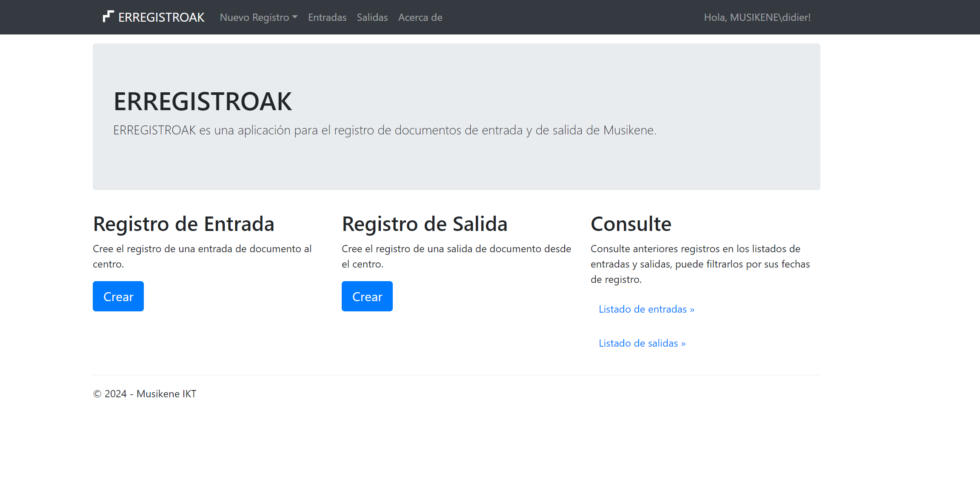Click the Hola, MUSIKENE\didier! greeting
This screenshot has width=980, height=490.
point(757,17)
